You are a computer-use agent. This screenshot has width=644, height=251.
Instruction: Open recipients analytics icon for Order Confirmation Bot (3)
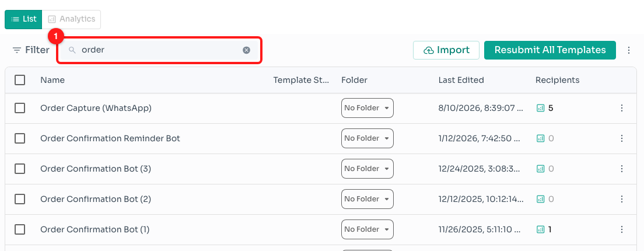pyautogui.click(x=541, y=169)
